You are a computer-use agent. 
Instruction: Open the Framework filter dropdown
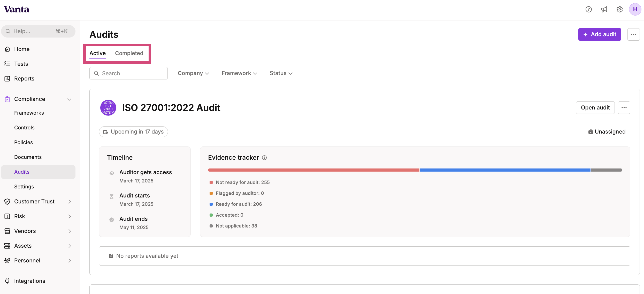point(239,73)
